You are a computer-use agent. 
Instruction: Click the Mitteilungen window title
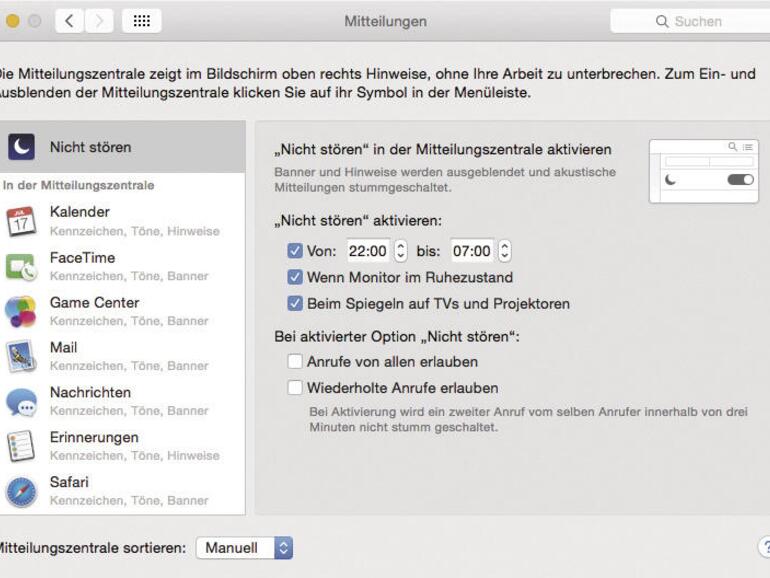point(385,21)
